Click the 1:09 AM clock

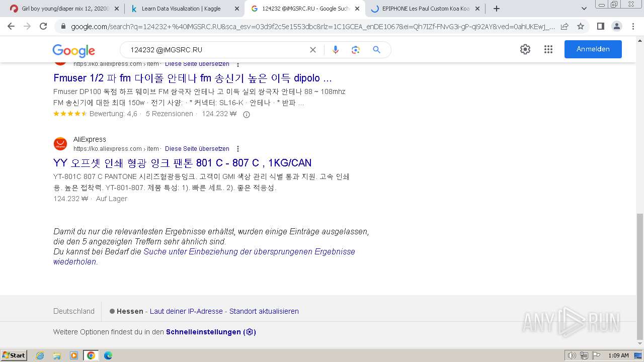(618, 355)
